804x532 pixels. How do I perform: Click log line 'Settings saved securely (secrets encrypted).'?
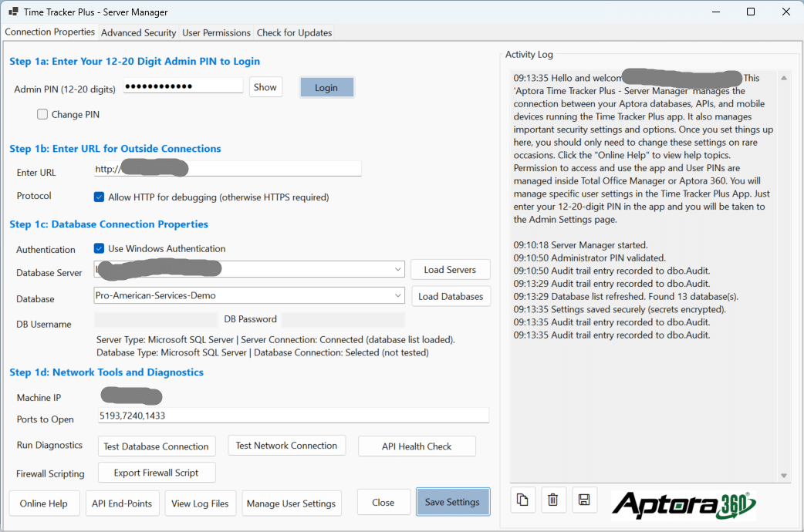point(620,309)
